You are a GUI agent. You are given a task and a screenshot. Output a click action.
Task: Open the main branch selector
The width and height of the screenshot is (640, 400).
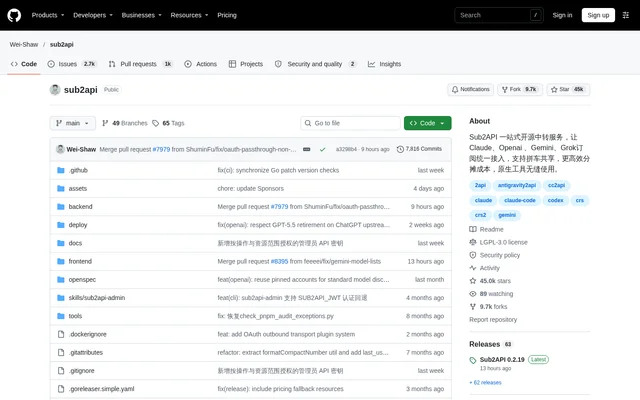pyautogui.click(x=73, y=123)
